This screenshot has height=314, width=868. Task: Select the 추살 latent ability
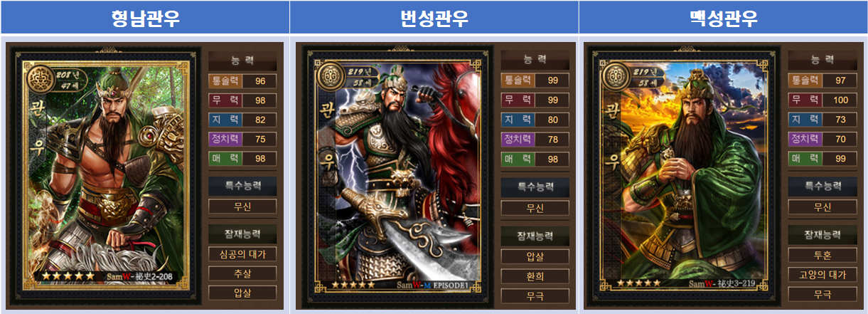coord(242,273)
